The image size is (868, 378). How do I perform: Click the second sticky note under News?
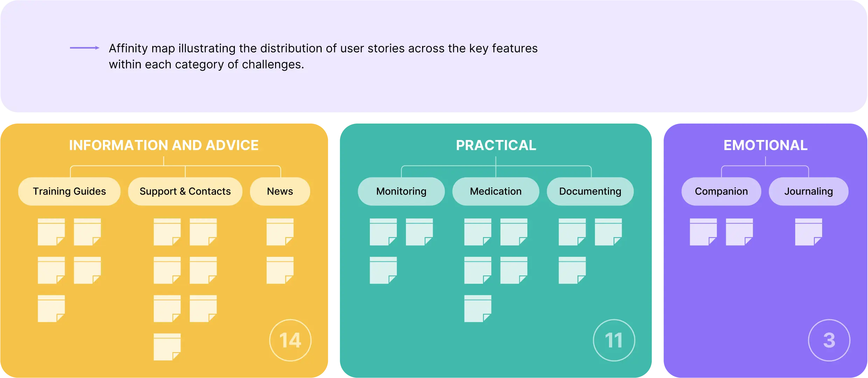coord(280,270)
